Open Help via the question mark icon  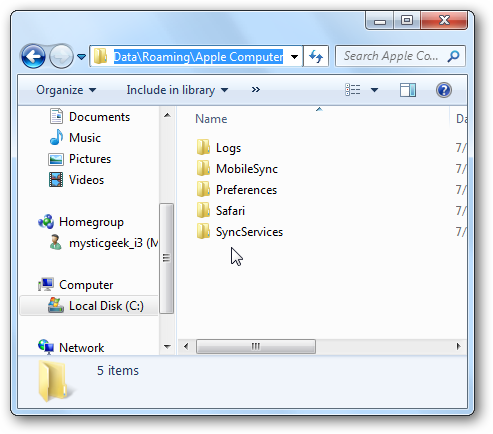pyautogui.click(x=444, y=90)
